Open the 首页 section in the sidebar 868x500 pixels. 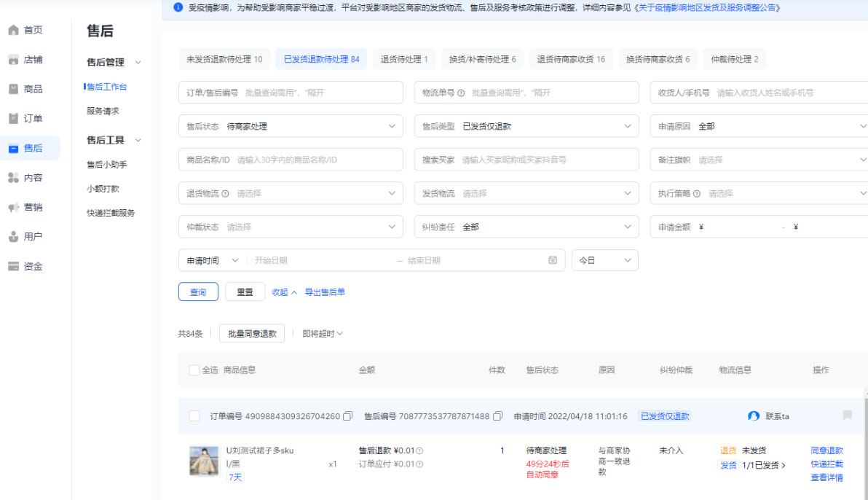point(29,30)
